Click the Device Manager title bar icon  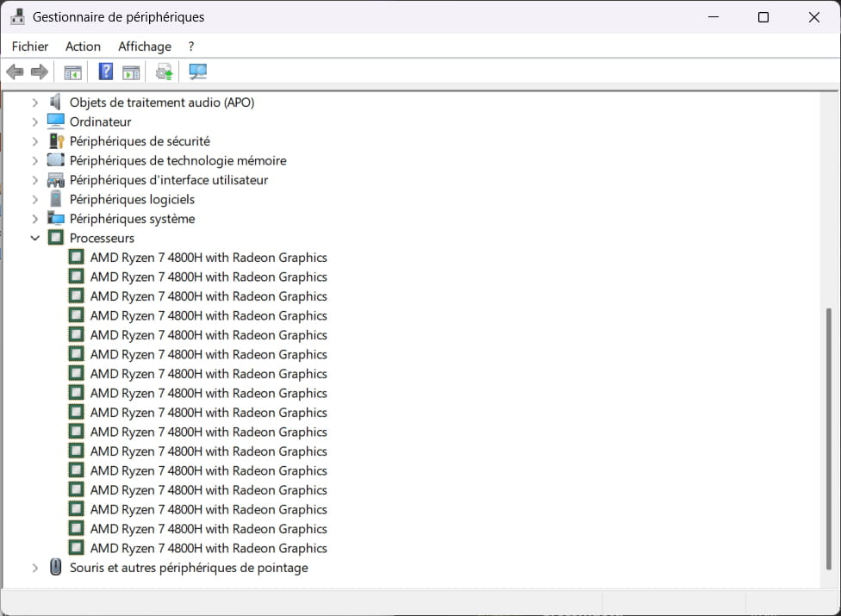[x=17, y=16]
